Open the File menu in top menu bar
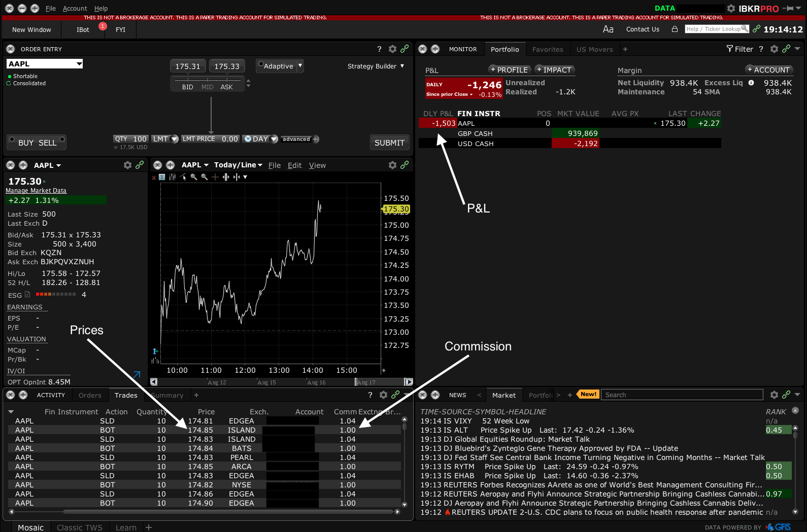 point(51,9)
